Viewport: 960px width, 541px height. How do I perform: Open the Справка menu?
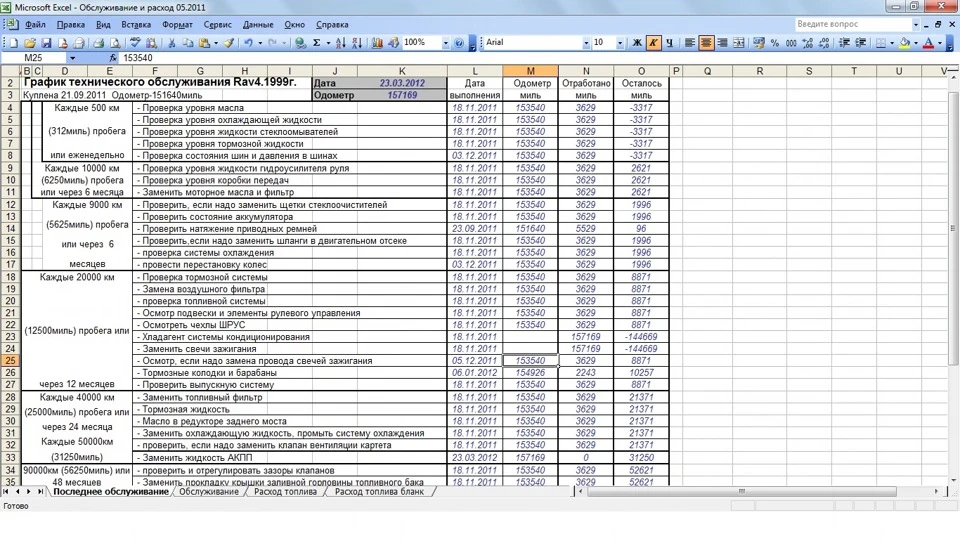332,24
